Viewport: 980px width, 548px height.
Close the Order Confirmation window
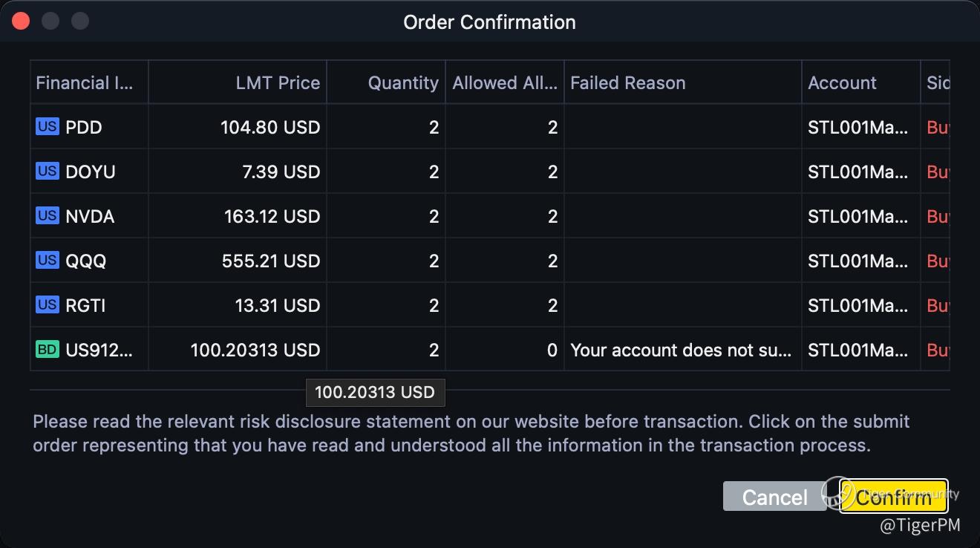(x=21, y=21)
